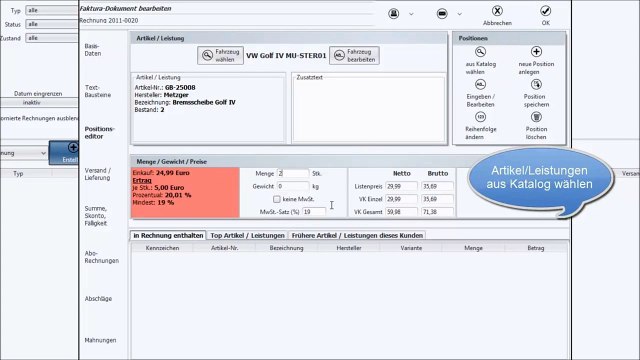Click blue Erstellen plus button in background
Viewport: 640px width, 360px height.
[x=64, y=153]
